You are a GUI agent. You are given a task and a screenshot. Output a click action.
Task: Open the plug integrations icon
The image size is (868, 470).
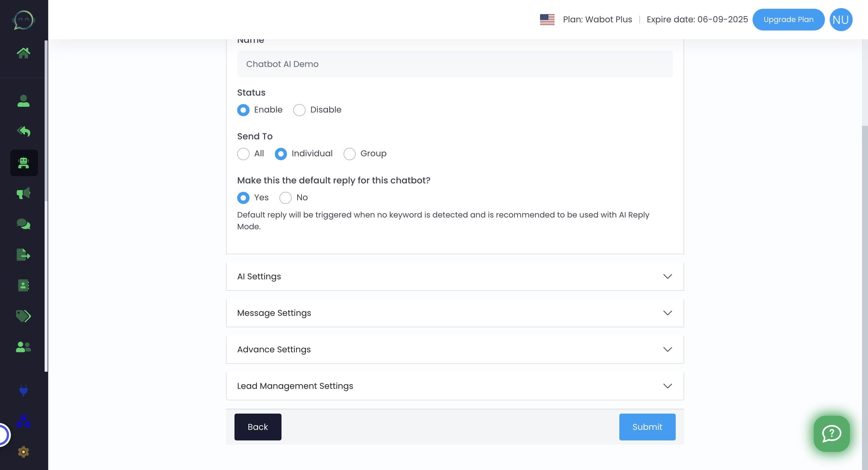pos(23,390)
